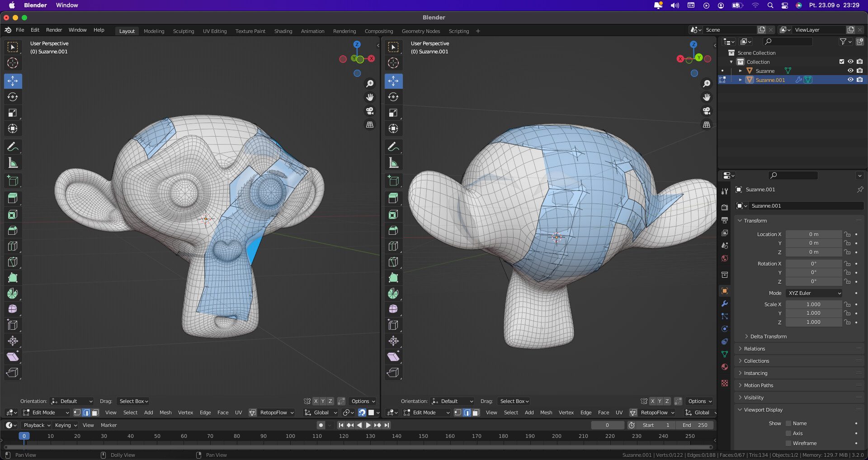Click Scale X value field
The width and height of the screenshot is (868, 460).
tap(813, 304)
